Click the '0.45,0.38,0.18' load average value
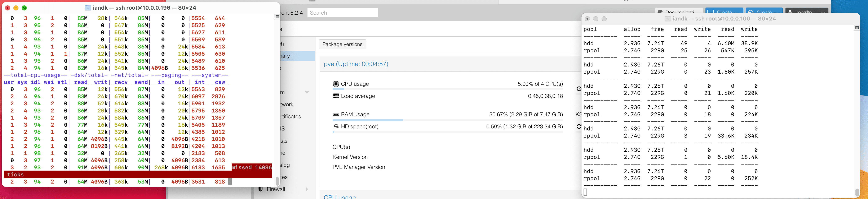Viewport: 868px width, 199px height. [545, 96]
